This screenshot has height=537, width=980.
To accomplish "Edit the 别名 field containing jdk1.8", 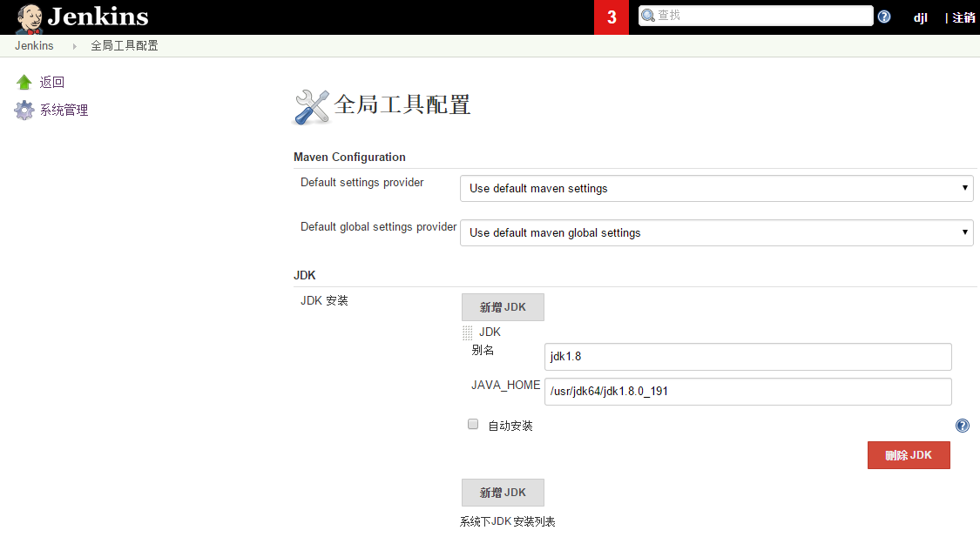I will click(747, 357).
